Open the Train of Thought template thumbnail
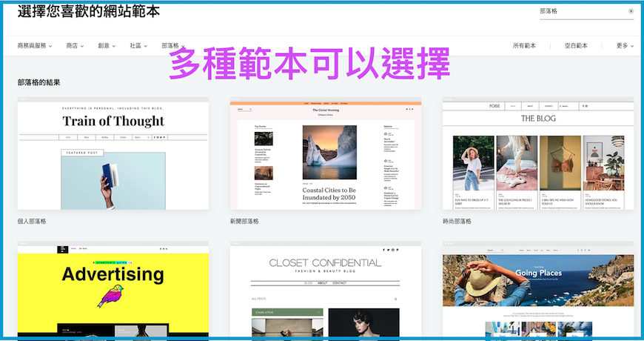644x341 pixels. click(113, 156)
